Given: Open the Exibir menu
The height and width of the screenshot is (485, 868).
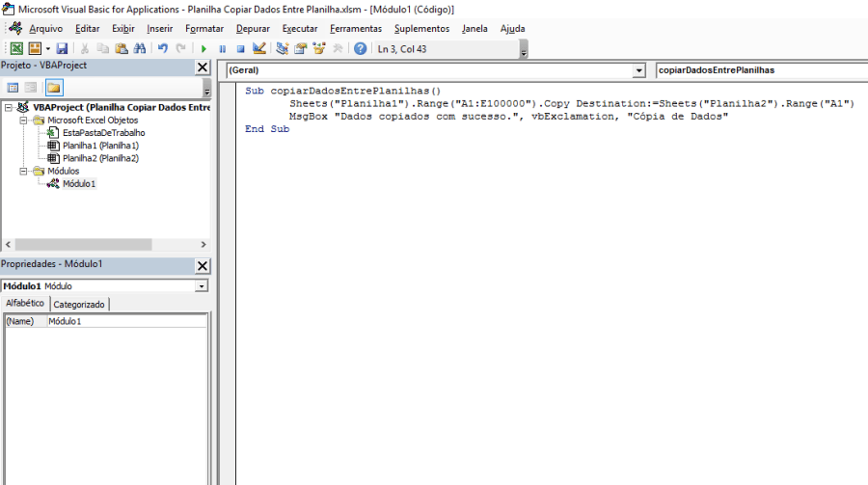Looking at the screenshot, I should coord(122,29).
